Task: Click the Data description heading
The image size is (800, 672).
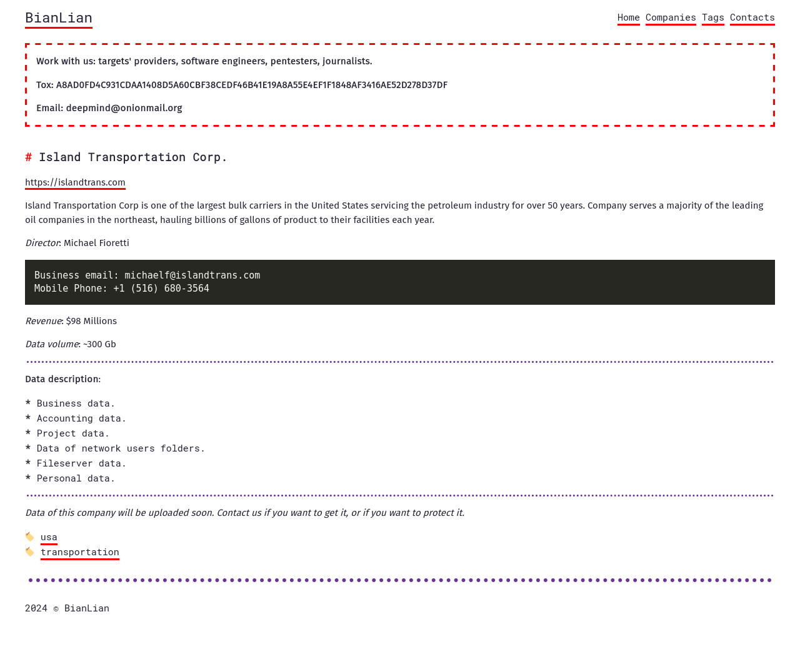Action: click(x=62, y=379)
